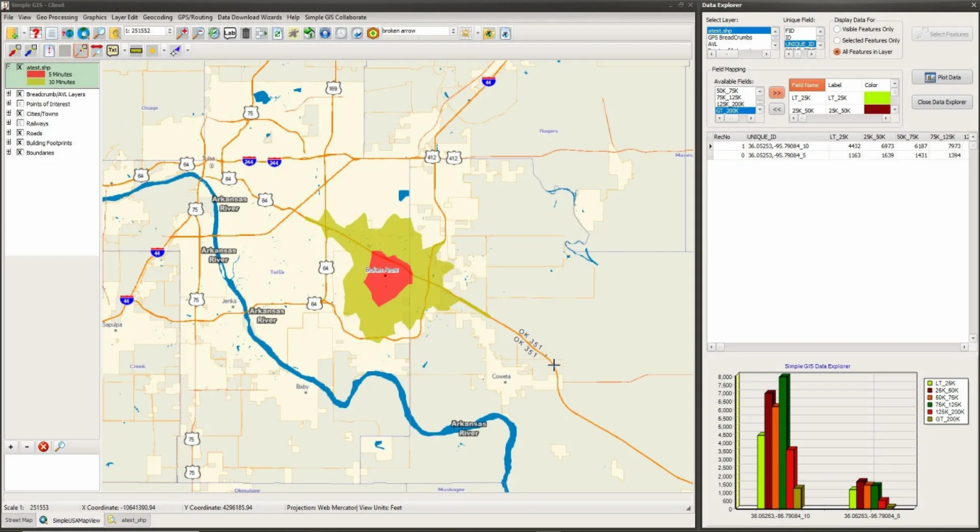Toggle the Roads layer checkbox
Screen dimensions: 980x532
coord(21,132)
